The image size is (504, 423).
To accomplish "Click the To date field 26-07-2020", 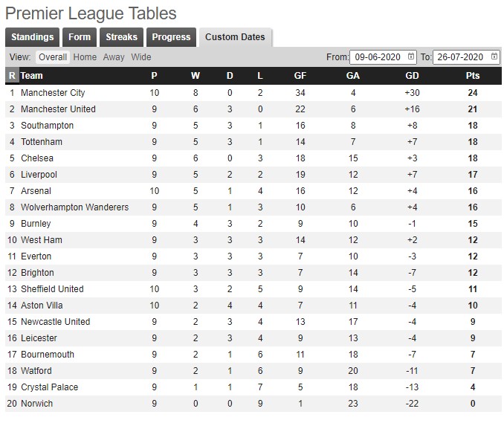I will click(x=466, y=57).
